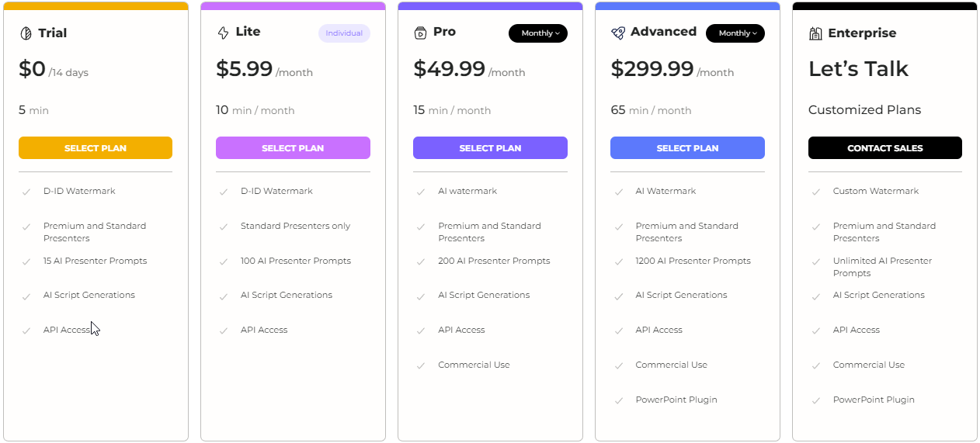980x443 pixels.
Task: Click the building icon beside Enterprise
Action: point(815,33)
